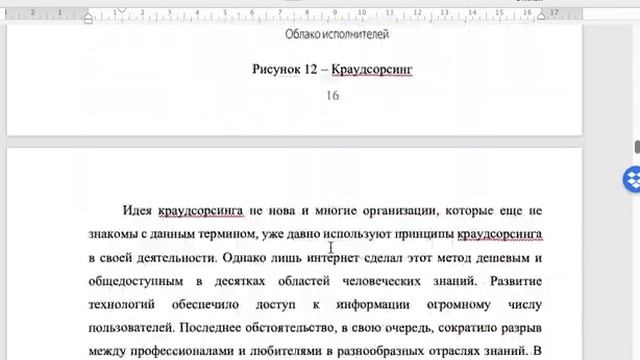The width and height of the screenshot is (640, 360).
Task: Click the text "Облако исполнителей"
Action: click(x=337, y=34)
